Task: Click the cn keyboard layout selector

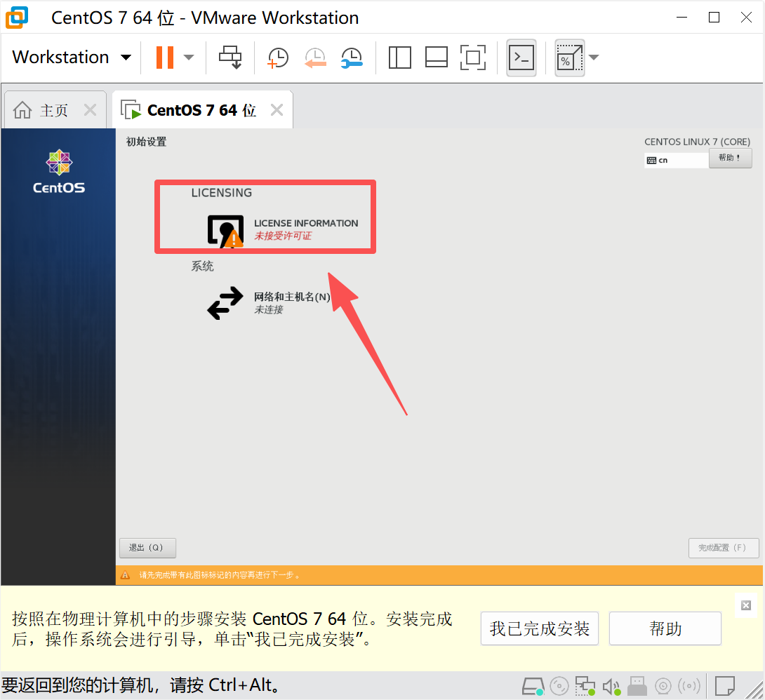Action: click(x=676, y=160)
